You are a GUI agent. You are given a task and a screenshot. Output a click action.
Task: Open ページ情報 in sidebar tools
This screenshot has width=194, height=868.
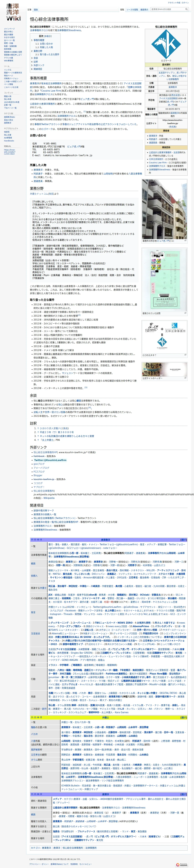(x=8, y=84)
